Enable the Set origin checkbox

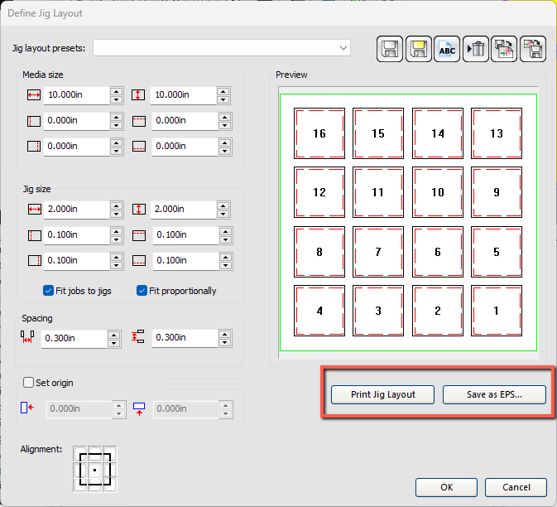pyautogui.click(x=28, y=383)
